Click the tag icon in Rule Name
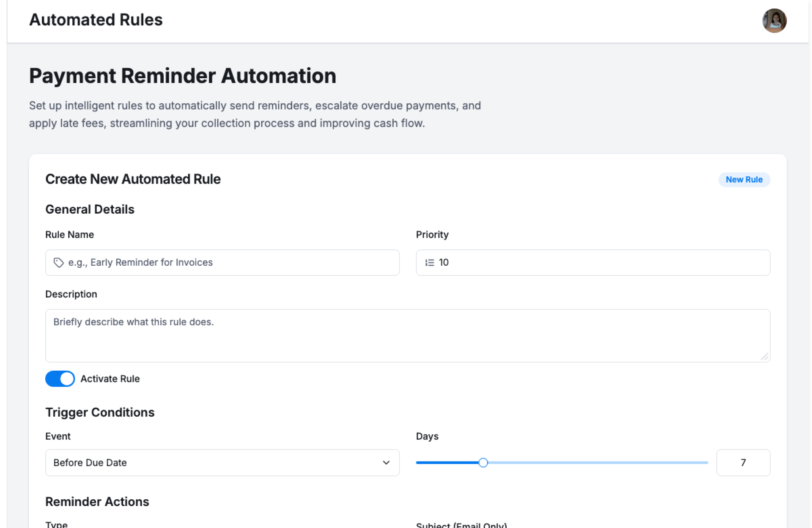 [58, 263]
